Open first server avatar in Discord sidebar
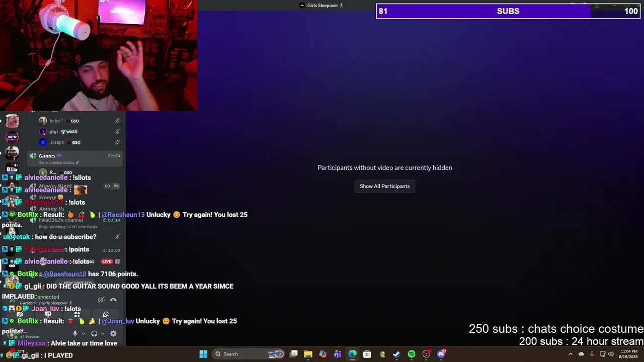Image resolution: width=644 pixels, height=362 pixels. 12,121
